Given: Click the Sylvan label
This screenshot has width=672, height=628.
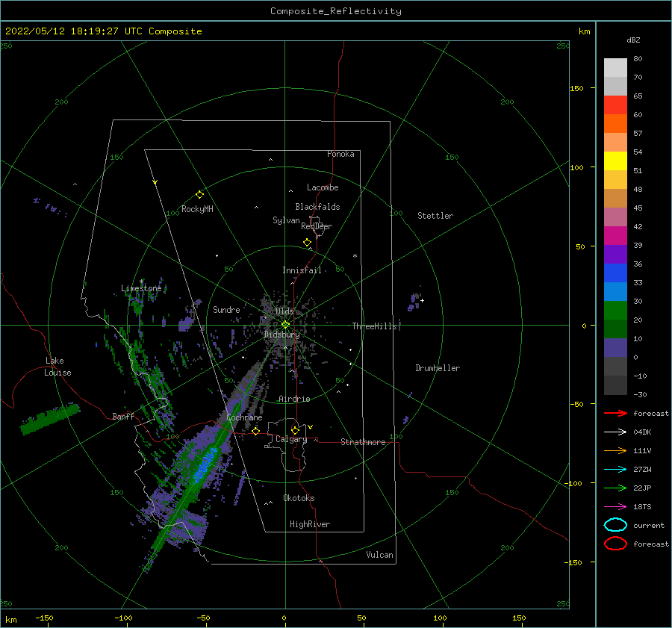Looking at the screenshot, I should (286, 220).
